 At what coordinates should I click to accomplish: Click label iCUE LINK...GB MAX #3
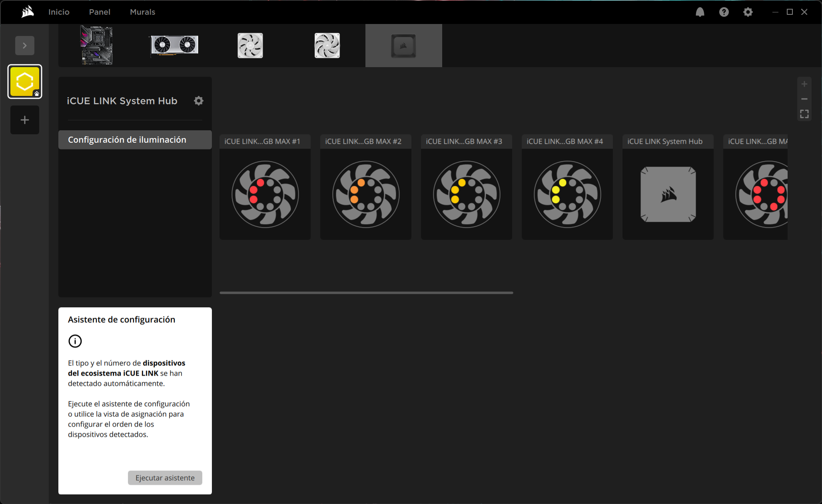pyautogui.click(x=464, y=141)
